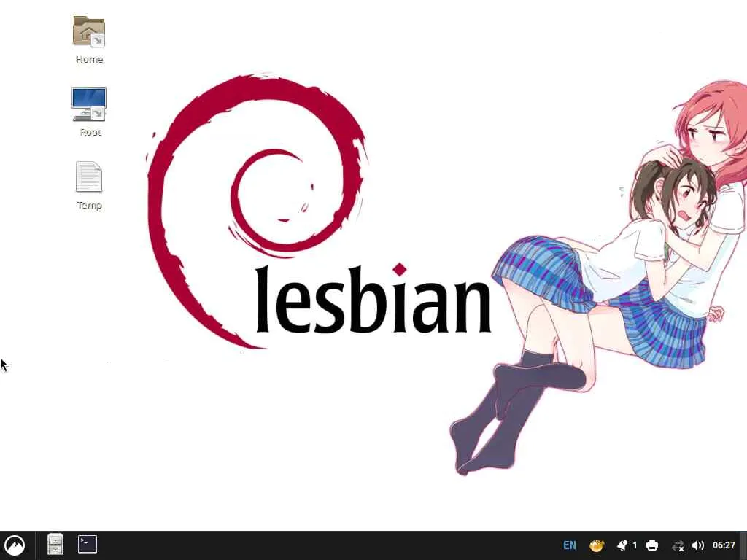Open the pufferfish tray applet
Viewport: 747px width, 560px height.
597,545
